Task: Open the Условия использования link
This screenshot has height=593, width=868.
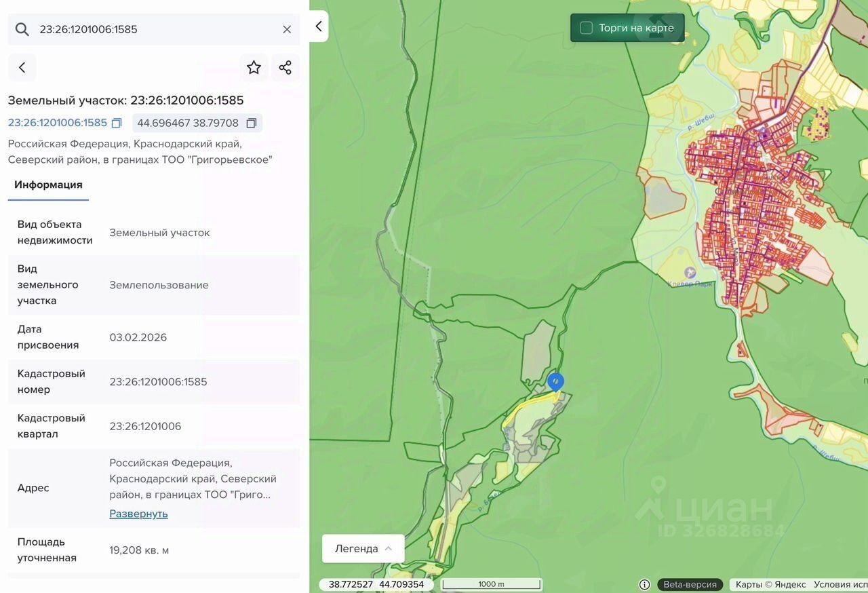Action: 840,584
